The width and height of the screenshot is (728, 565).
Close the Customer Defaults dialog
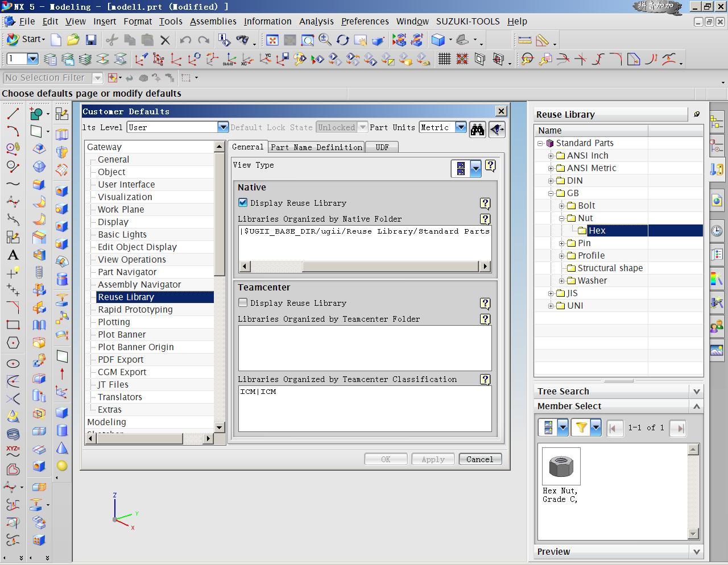pos(501,111)
